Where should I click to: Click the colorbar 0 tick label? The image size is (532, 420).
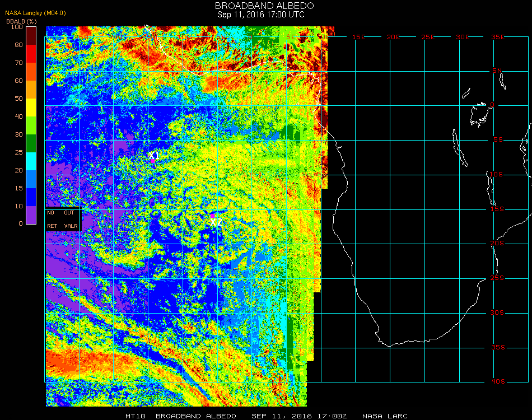[x=21, y=223]
